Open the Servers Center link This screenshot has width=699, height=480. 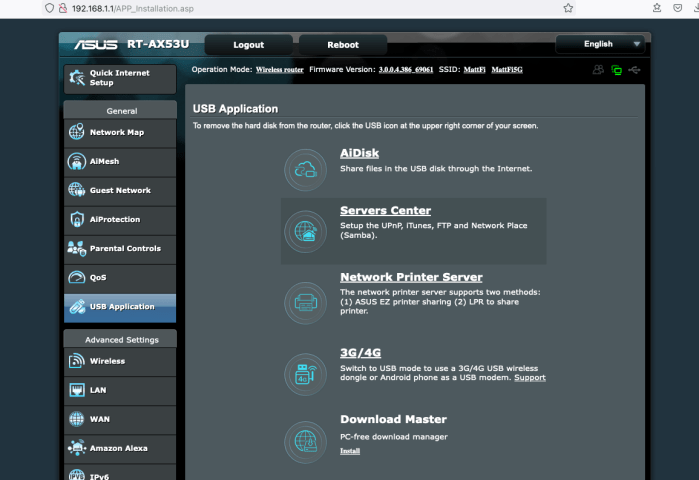tap(385, 210)
